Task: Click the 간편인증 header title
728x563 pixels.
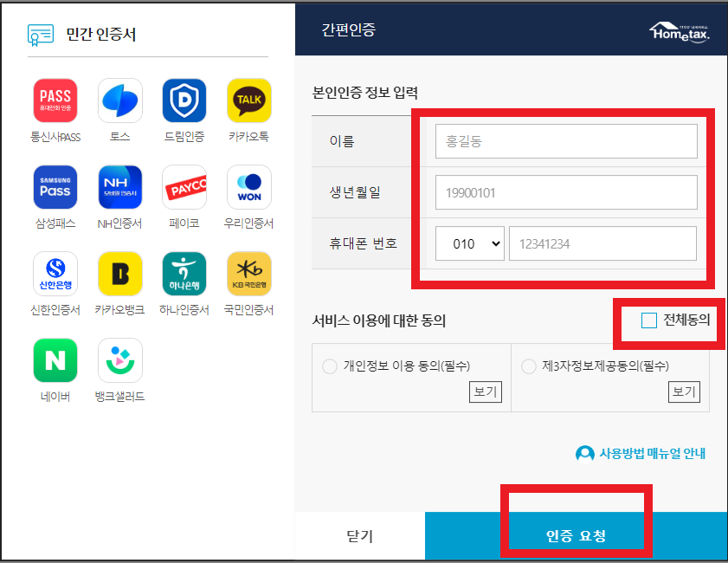Action: coord(349,29)
